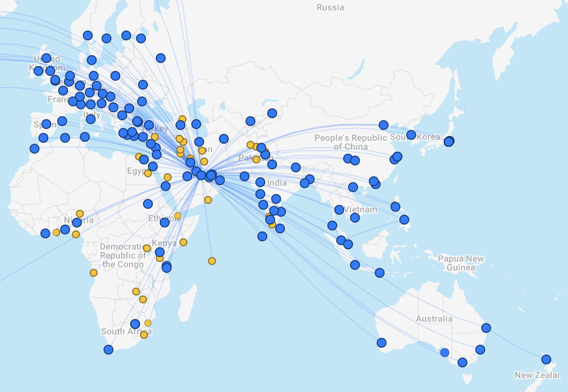568x392 pixels.
Task: Click the blue Moscow marker in western Russia
Action: [161, 58]
